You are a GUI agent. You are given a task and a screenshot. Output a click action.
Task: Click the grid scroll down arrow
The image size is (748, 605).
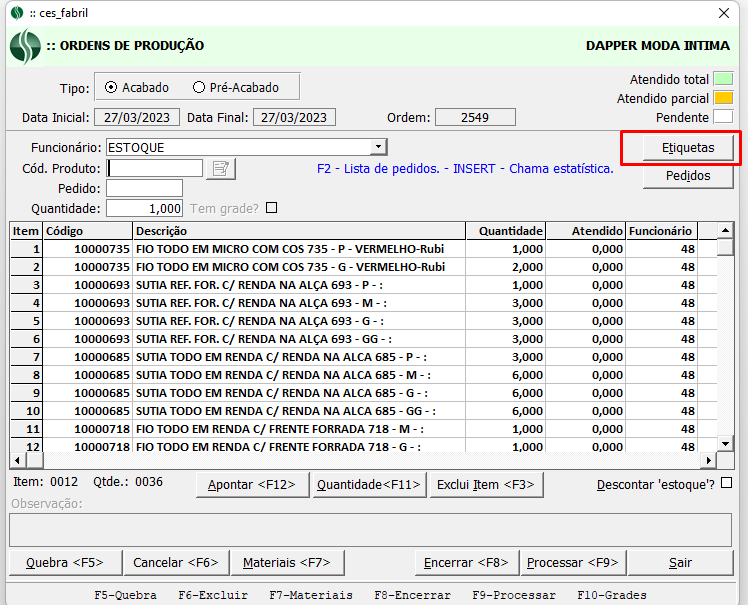click(725, 444)
